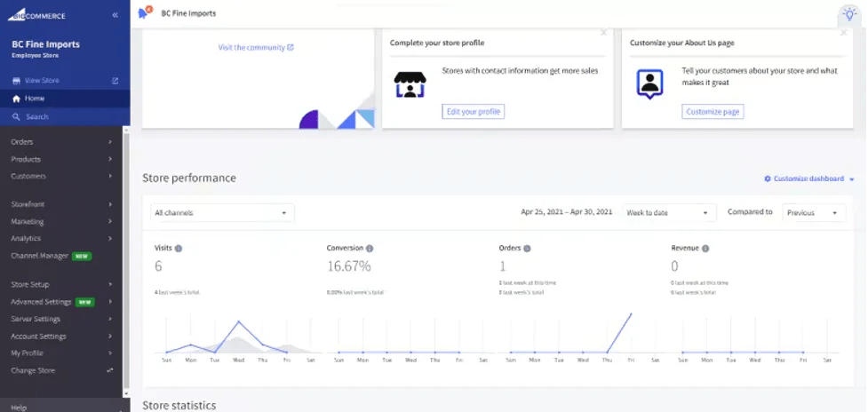
Task: Click the NEW badge beside Channel Manager
Action: coord(82,257)
